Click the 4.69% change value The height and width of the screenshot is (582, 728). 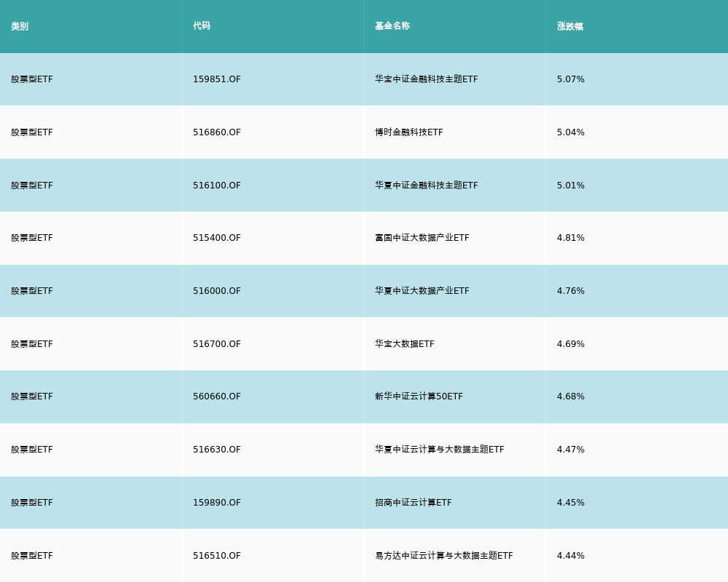(571, 344)
